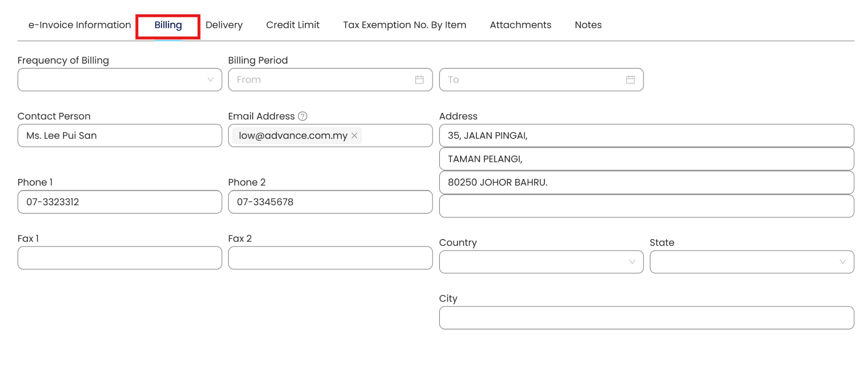The width and height of the screenshot is (868, 380).
Task: Open Tax Exemption No. By Item tab
Action: [404, 25]
